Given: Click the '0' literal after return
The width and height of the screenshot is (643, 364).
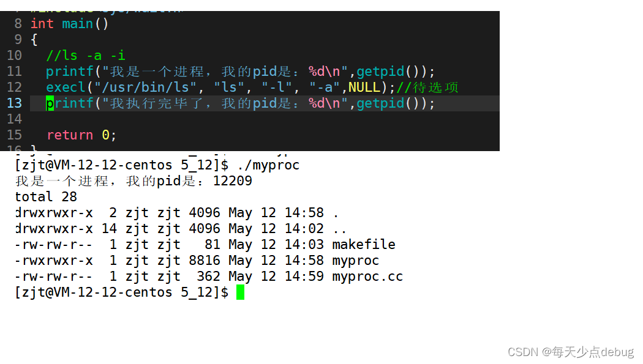Looking at the screenshot, I should (x=105, y=135).
